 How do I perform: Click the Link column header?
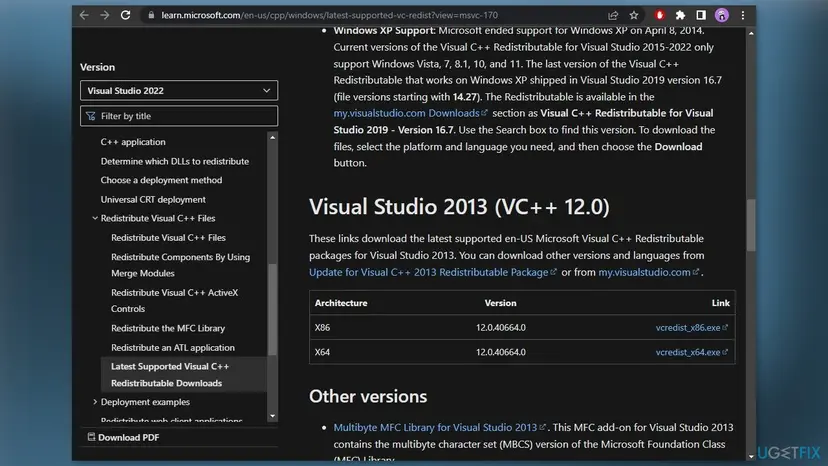point(720,303)
